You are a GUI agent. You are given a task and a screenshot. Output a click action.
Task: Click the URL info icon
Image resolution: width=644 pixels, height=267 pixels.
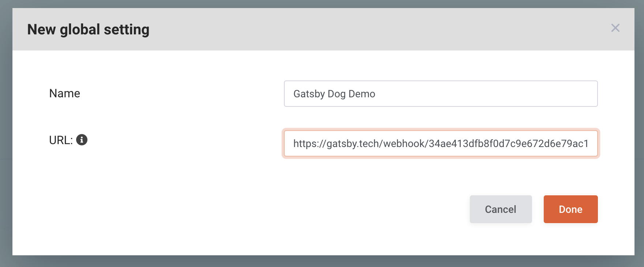tap(82, 140)
